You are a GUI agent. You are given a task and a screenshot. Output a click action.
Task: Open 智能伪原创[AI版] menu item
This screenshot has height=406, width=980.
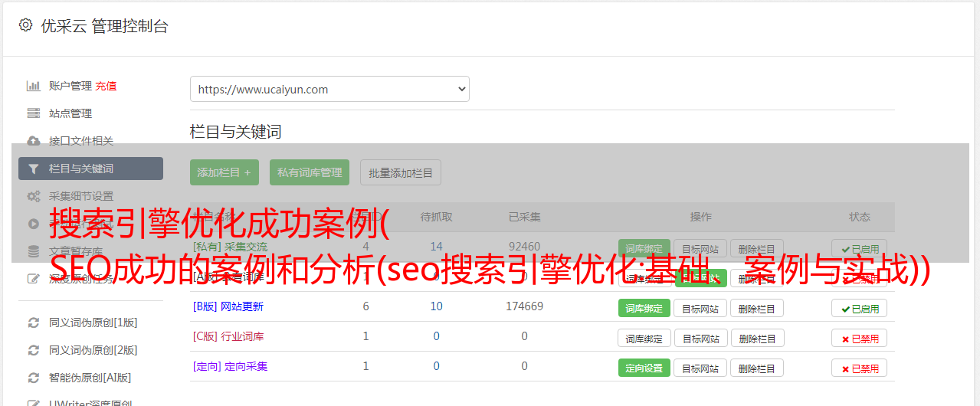90,378
